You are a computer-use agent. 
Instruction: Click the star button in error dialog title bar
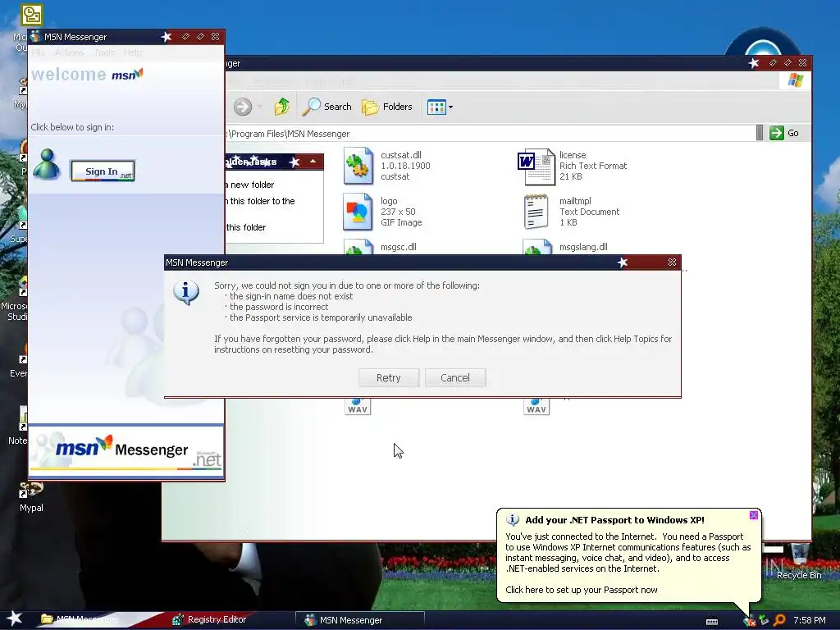pyautogui.click(x=622, y=262)
